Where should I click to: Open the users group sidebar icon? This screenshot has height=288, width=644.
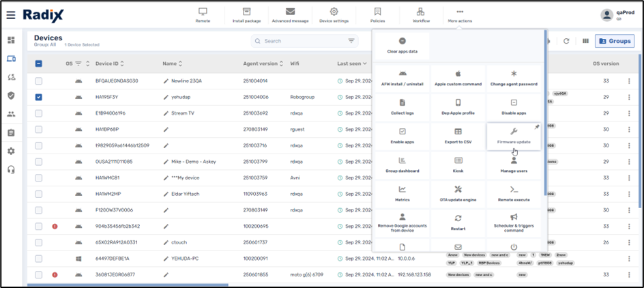[11, 114]
